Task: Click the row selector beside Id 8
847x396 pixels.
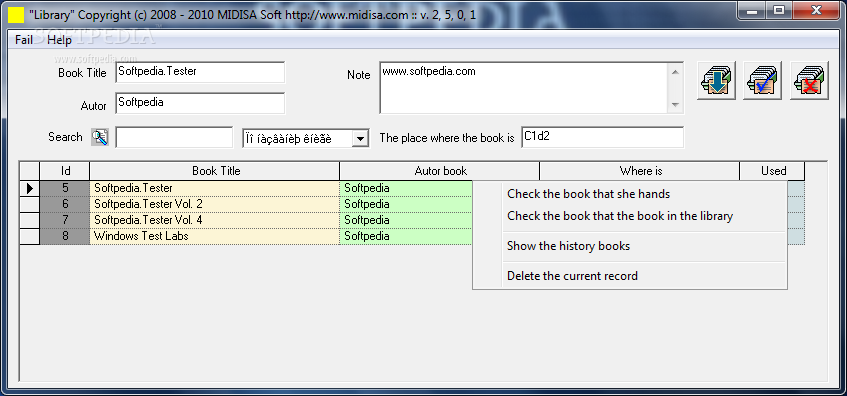Action: point(30,237)
